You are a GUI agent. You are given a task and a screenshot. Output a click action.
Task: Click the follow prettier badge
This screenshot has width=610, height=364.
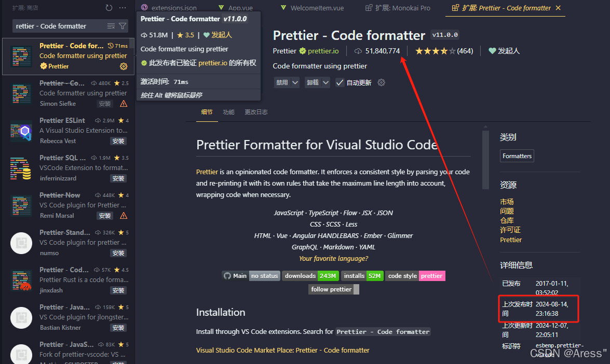[334, 289]
